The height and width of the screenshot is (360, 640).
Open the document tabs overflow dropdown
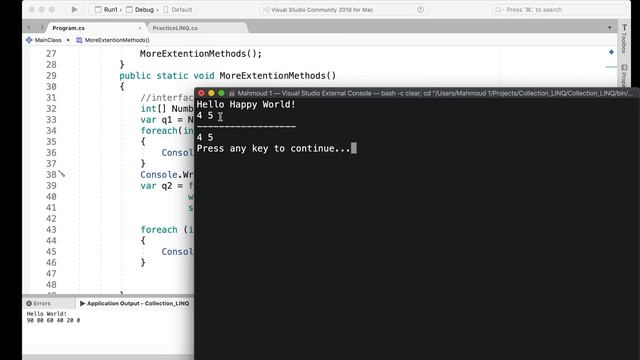tap(610, 28)
